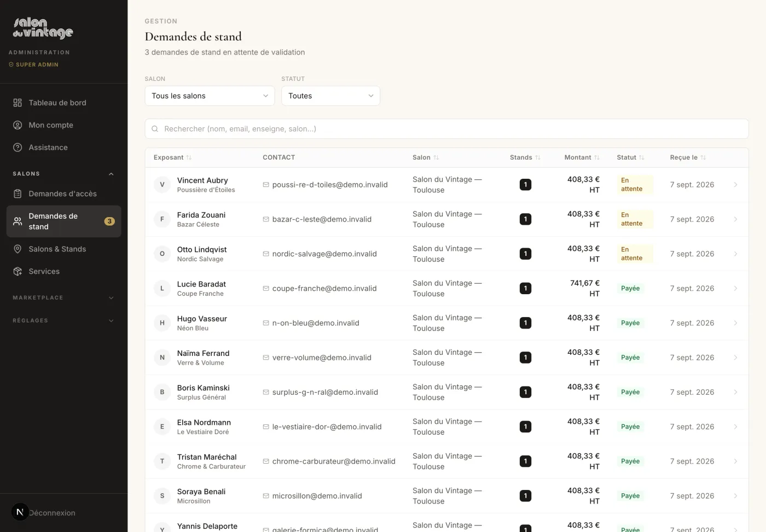Sort by the Stands column

tap(525, 157)
